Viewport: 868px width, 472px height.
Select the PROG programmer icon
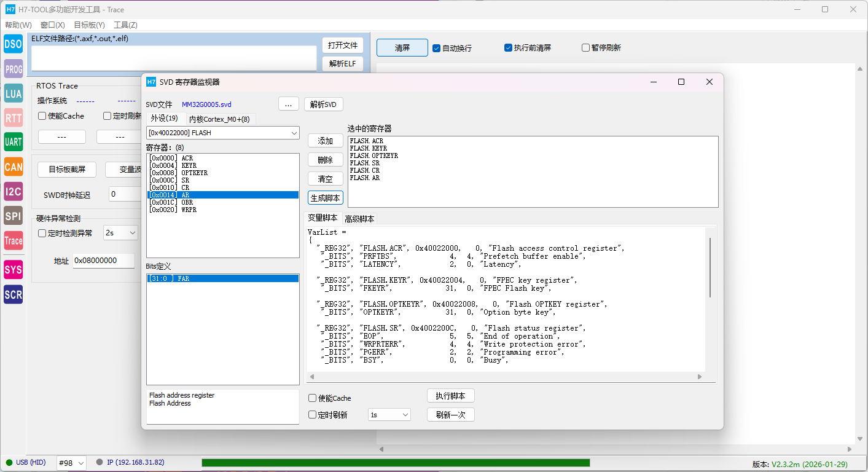coord(13,69)
